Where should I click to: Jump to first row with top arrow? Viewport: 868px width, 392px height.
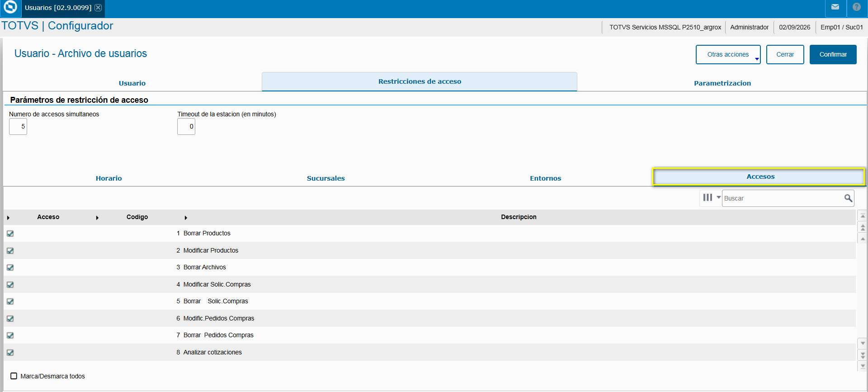tap(863, 216)
